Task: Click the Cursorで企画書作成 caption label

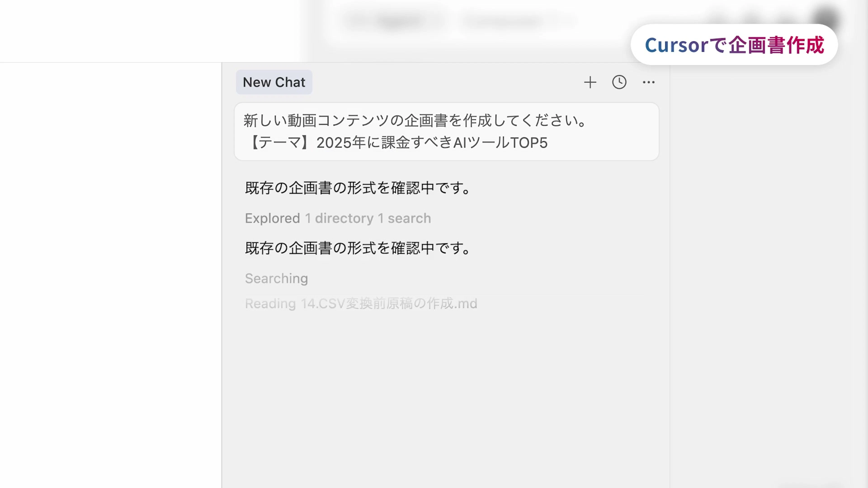Action: click(734, 45)
